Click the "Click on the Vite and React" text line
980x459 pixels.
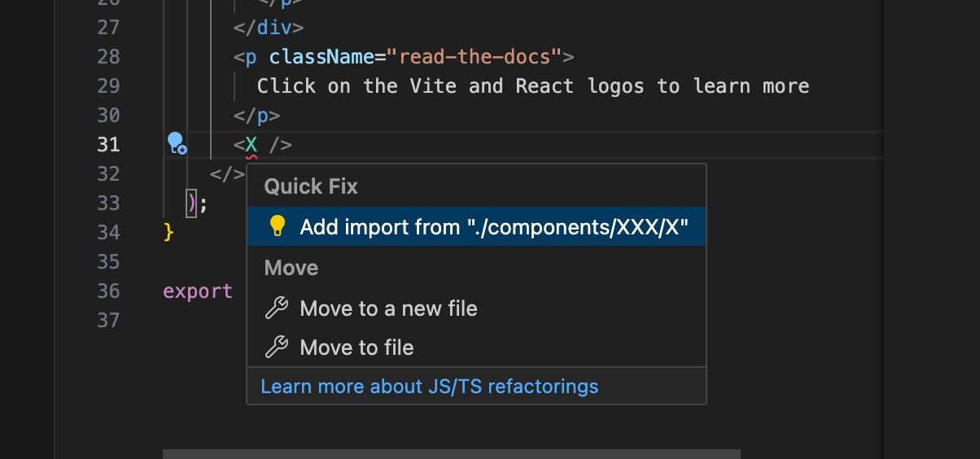[x=532, y=86]
